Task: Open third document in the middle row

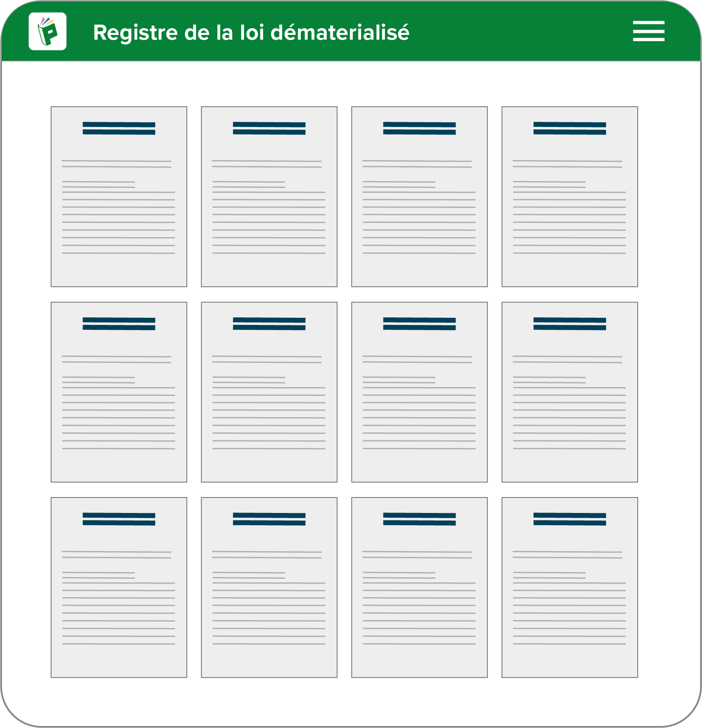Action: pos(419,392)
